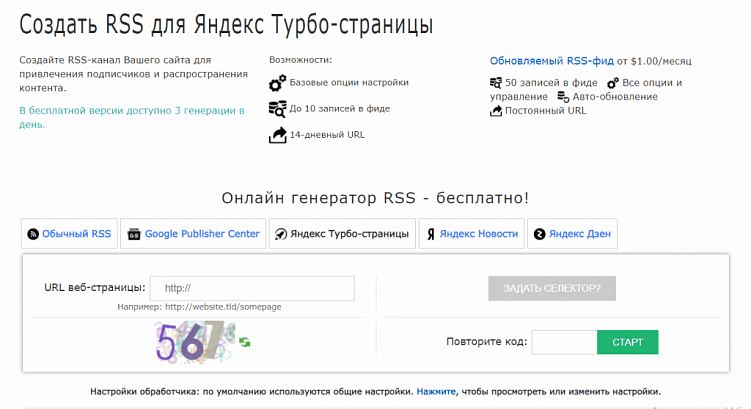
Task: Click the Google Publisher Center news icon
Action: click(134, 234)
